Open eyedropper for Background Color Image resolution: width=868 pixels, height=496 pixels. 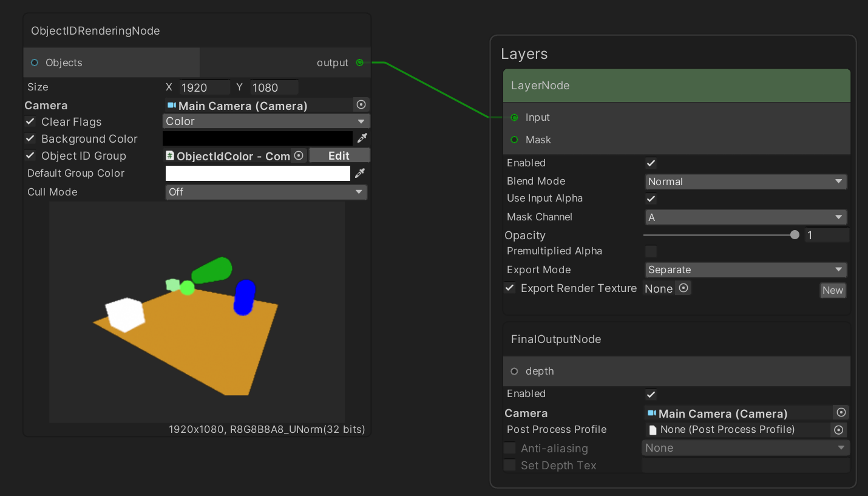pyautogui.click(x=362, y=138)
